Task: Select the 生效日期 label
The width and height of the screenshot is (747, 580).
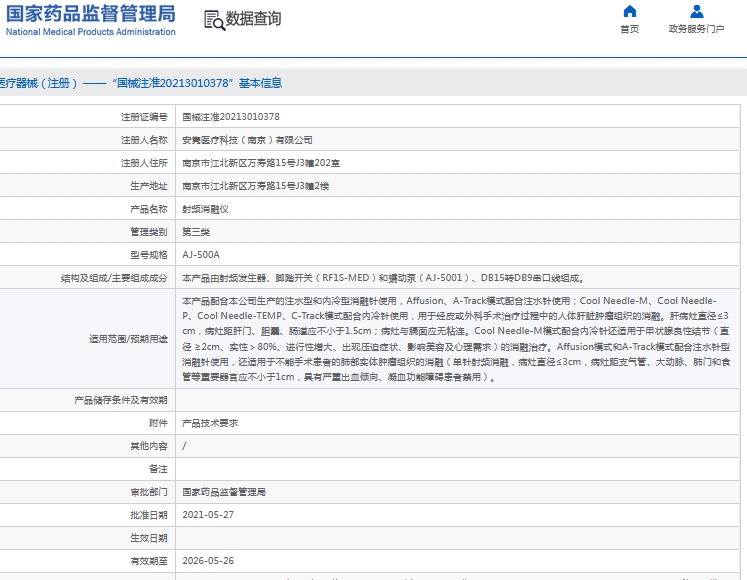Action: pyautogui.click(x=149, y=538)
